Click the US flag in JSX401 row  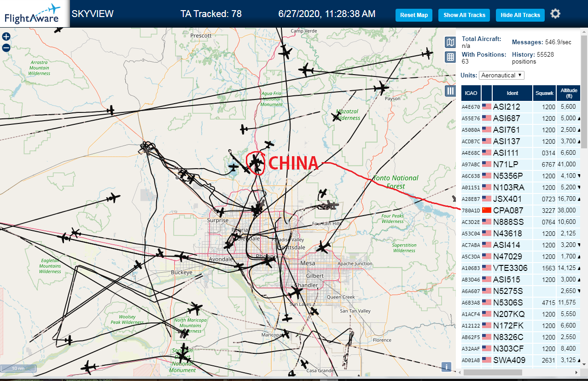486,199
